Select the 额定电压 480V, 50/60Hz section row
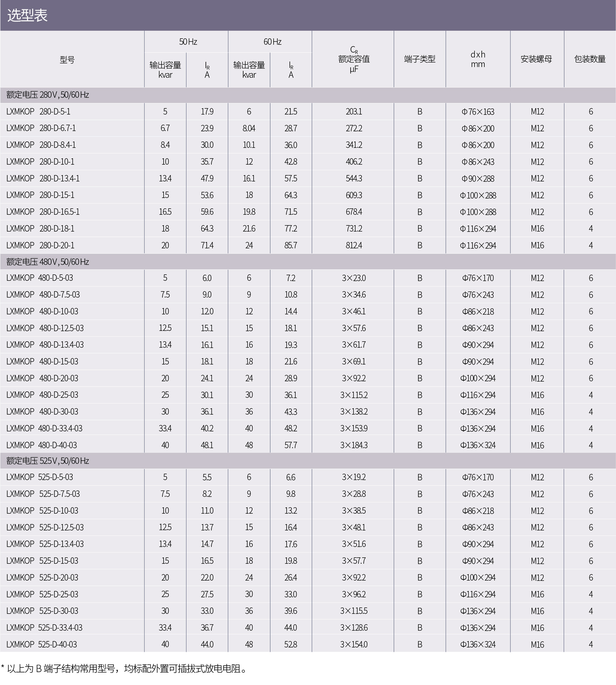Screen dimensions: 616x685 pos(48,262)
